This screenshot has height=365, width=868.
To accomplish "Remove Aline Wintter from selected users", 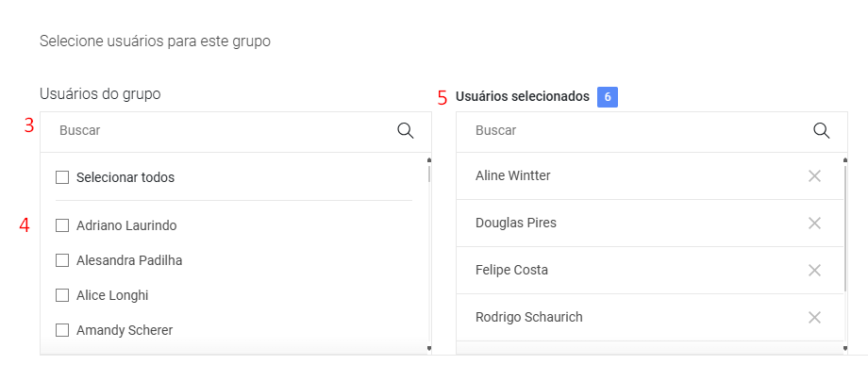I will [814, 176].
